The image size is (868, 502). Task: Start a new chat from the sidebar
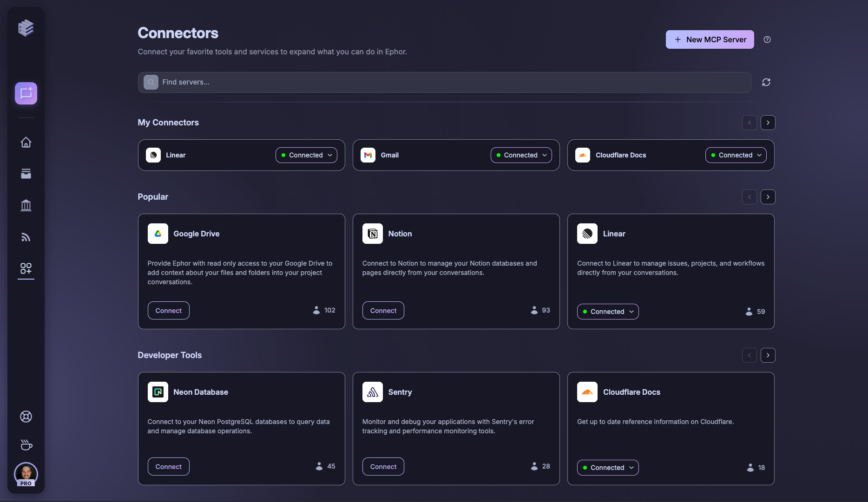tap(26, 93)
